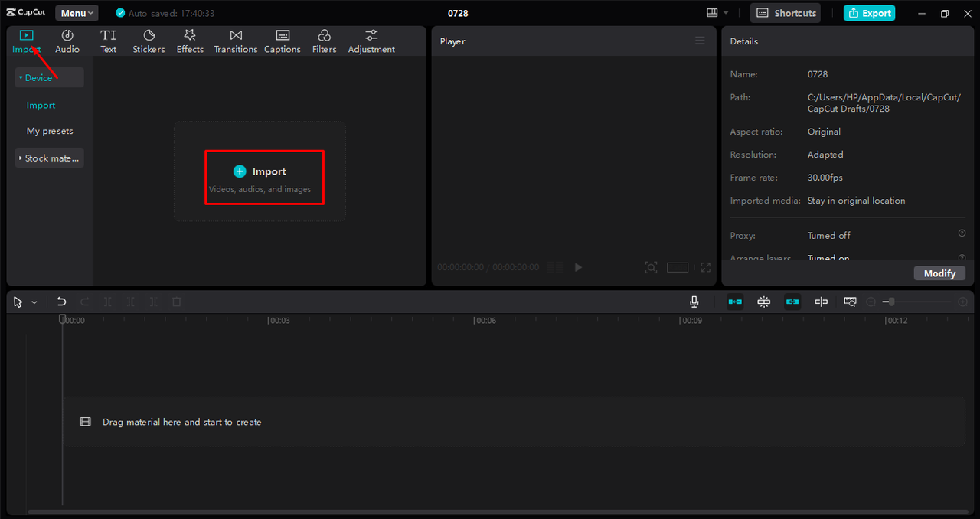
Task: Open the Text tab
Action: [109, 41]
